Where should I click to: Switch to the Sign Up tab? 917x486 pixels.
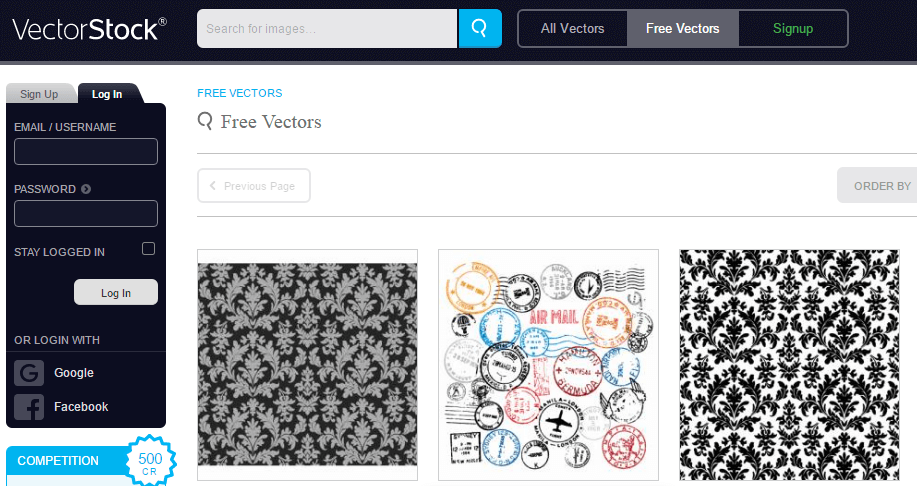click(39, 94)
